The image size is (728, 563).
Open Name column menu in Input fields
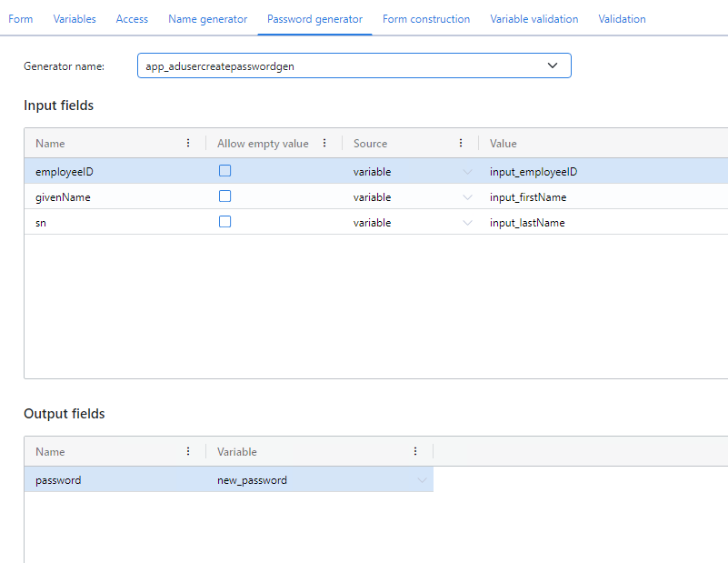click(x=188, y=143)
